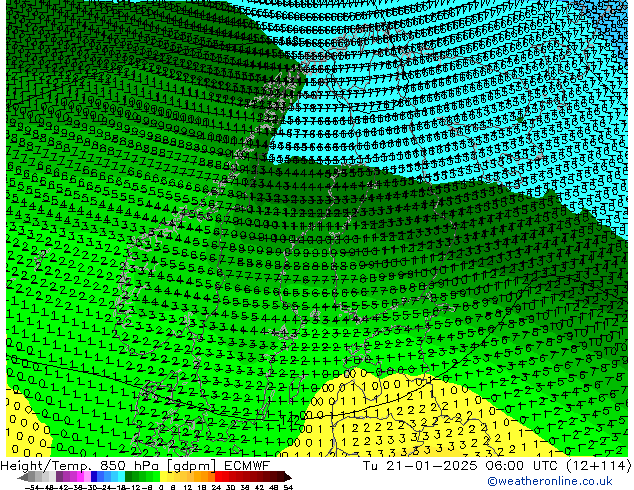Click the '-54' legend scale value
634x490 pixels.
point(32,488)
